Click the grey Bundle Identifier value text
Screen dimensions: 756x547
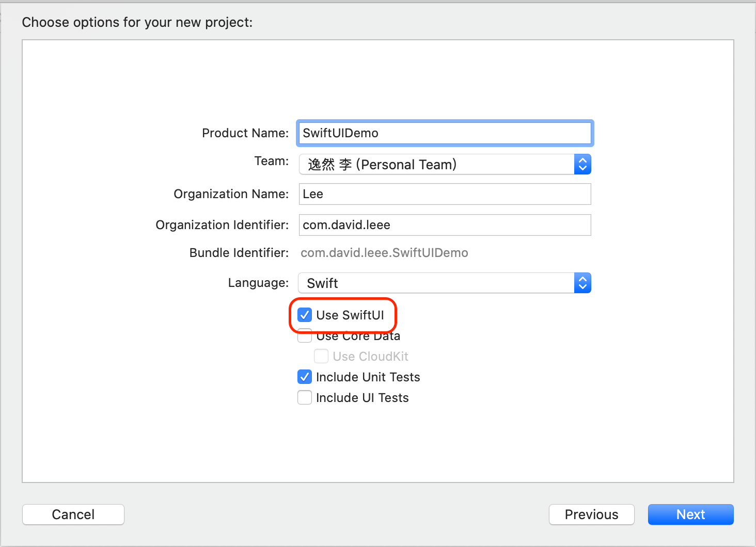pyautogui.click(x=384, y=253)
